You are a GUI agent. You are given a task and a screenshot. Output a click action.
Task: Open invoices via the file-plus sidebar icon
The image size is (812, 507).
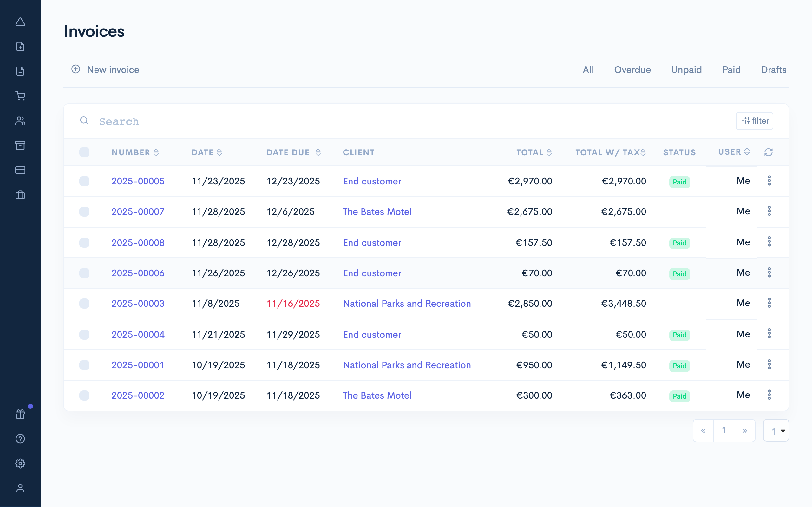21,46
